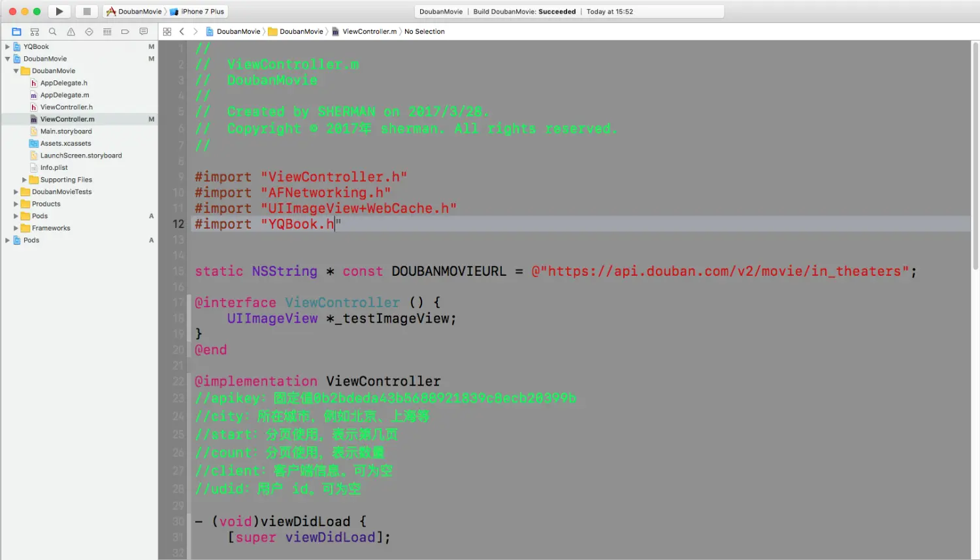Click Main.storyboard file icon
Screen dimensions: 980x560
[x=34, y=131]
